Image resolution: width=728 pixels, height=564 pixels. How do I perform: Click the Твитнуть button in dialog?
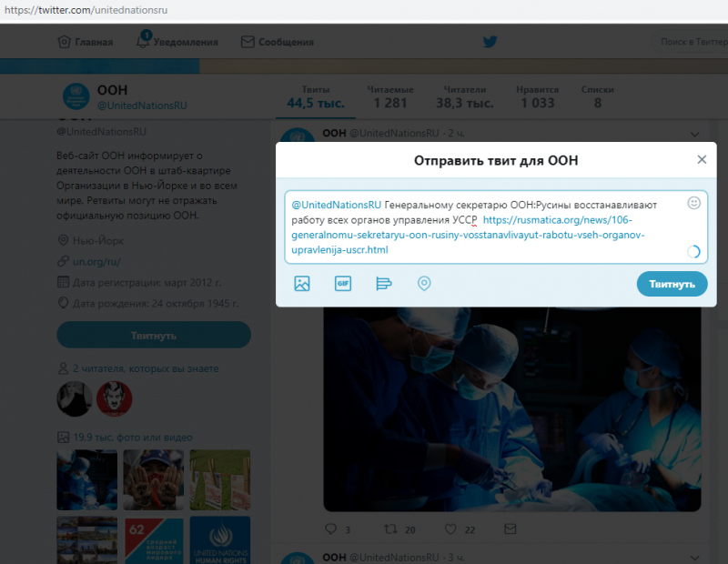tap(672, 284)
